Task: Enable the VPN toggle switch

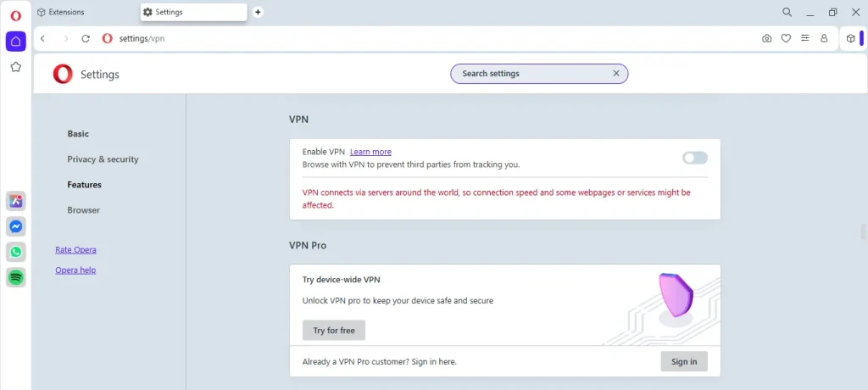Action: coord(695,158)
